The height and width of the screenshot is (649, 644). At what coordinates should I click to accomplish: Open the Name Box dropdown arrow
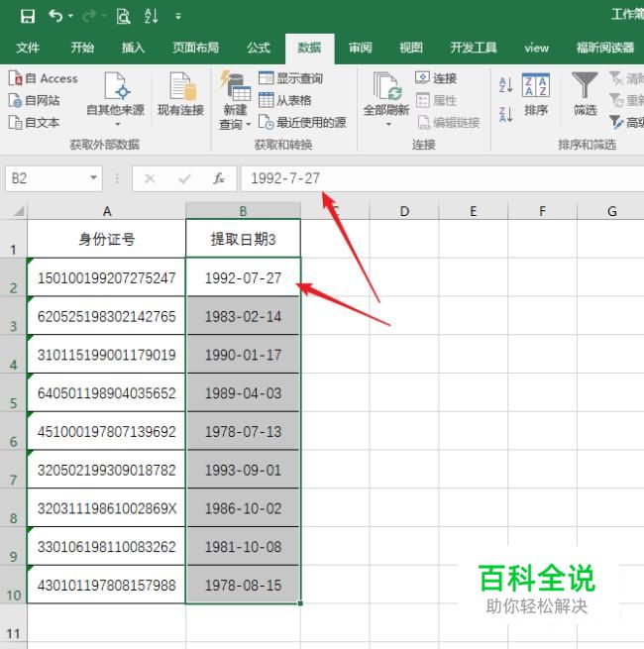93,178
